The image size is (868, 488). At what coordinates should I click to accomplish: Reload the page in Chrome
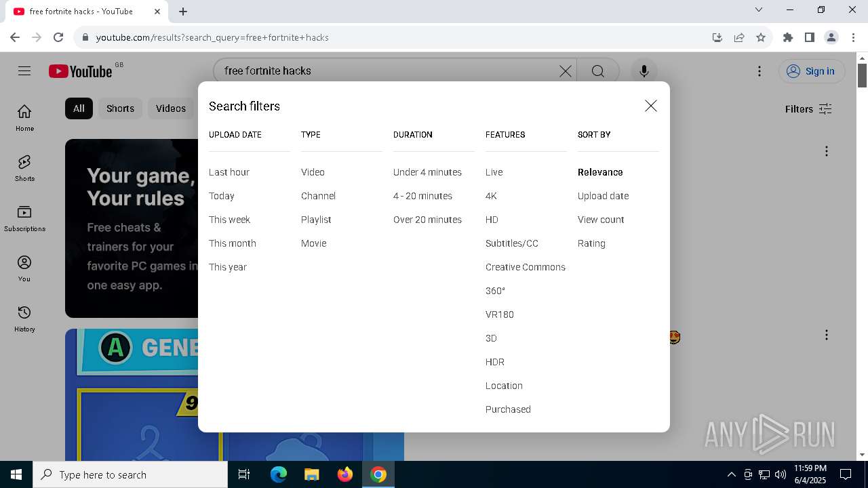point(58,37)
